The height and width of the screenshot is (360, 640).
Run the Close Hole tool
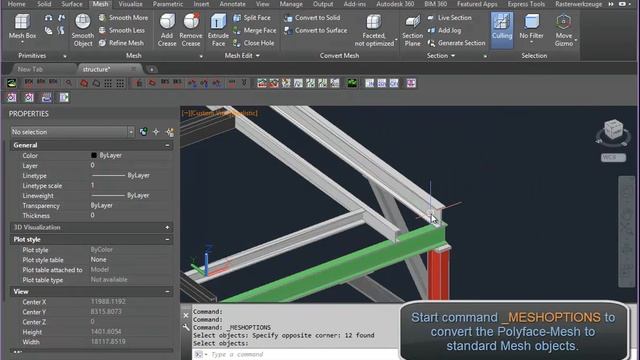pyautogui.click(x=253, y=43)
